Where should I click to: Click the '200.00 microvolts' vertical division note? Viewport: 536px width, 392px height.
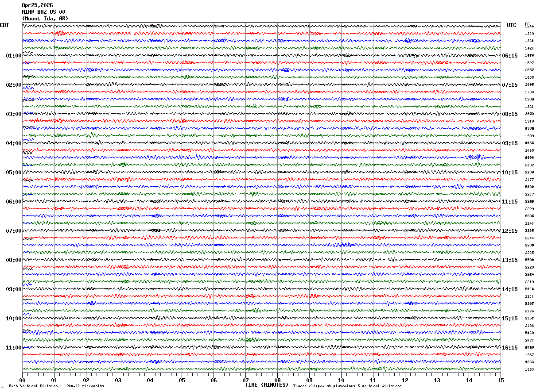(x=85, y=386)
